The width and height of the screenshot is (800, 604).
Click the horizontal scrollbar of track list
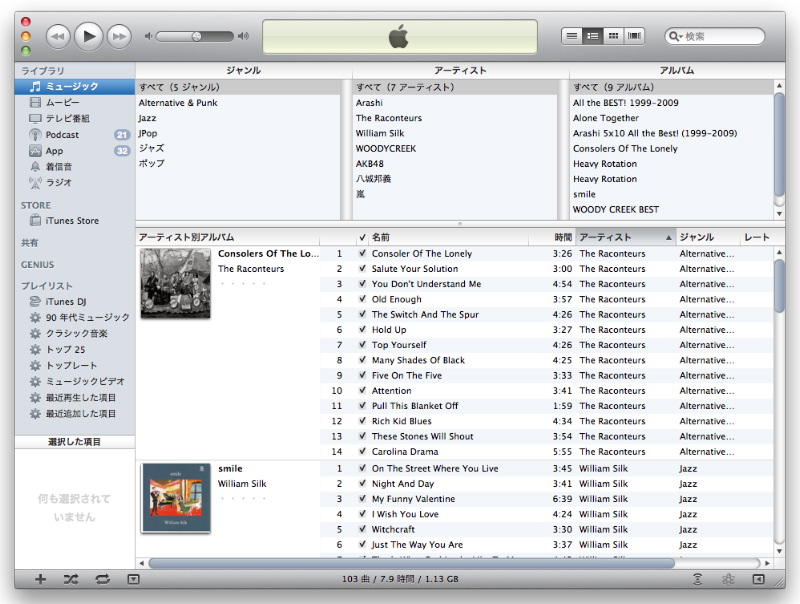pos(411,563)
